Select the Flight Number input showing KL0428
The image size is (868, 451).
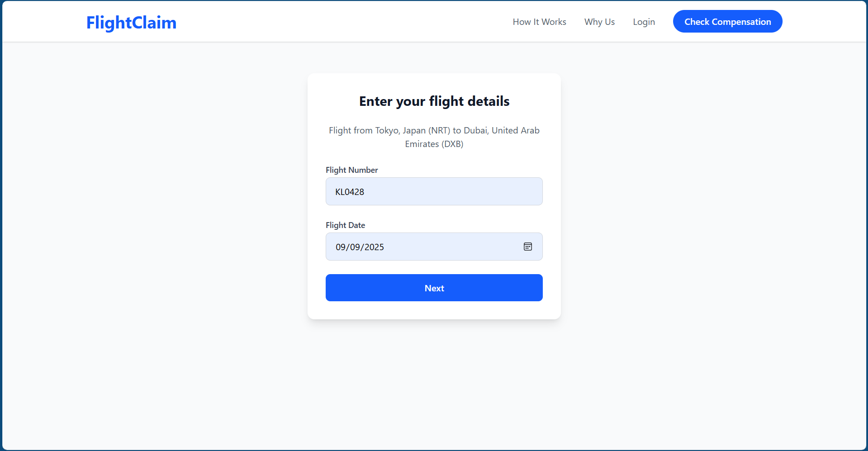(x=434, y=191)
